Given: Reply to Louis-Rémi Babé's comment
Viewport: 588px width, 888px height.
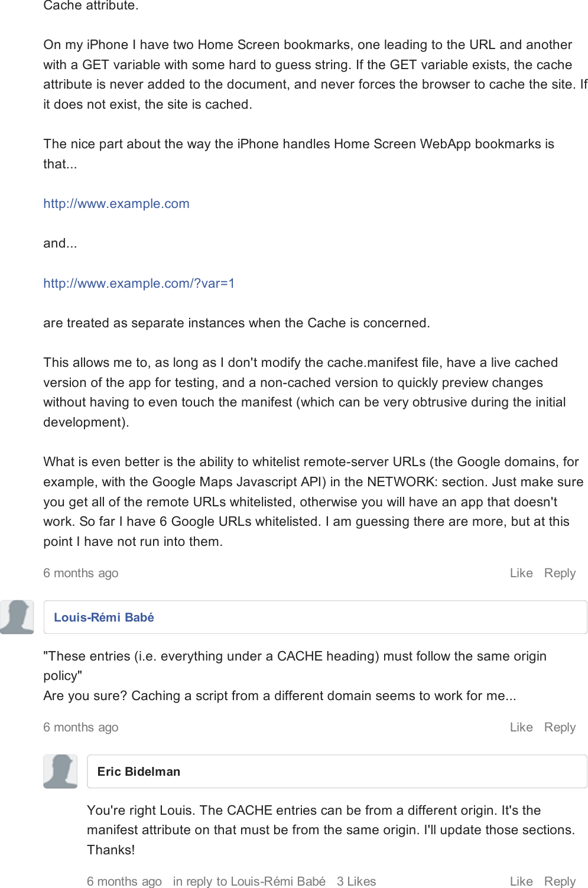Looking at the screenshot, I should point(560,727).
